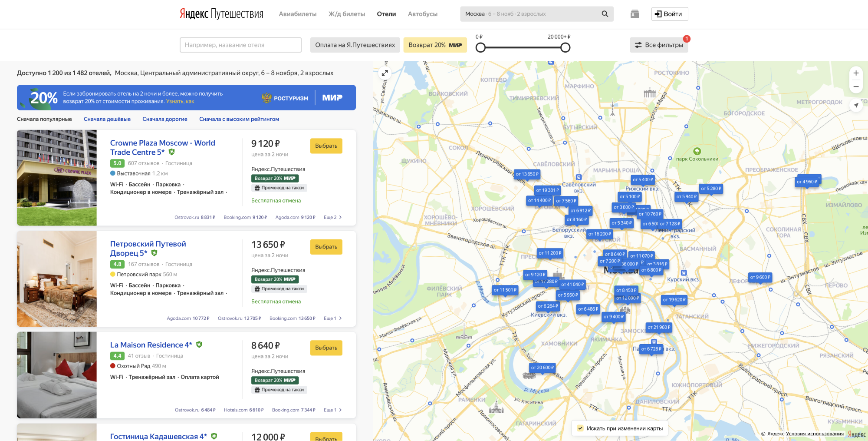Screen dimensions: 868x441
Task: Choose Crowne Plaza with Выбрать button
Action: (326, 146)
